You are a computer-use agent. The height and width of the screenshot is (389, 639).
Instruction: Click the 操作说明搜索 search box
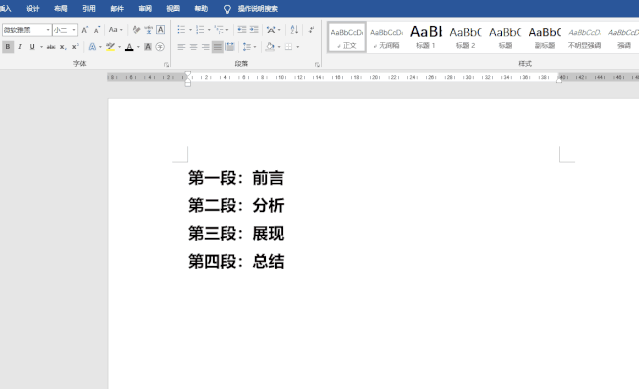(258, 9)
